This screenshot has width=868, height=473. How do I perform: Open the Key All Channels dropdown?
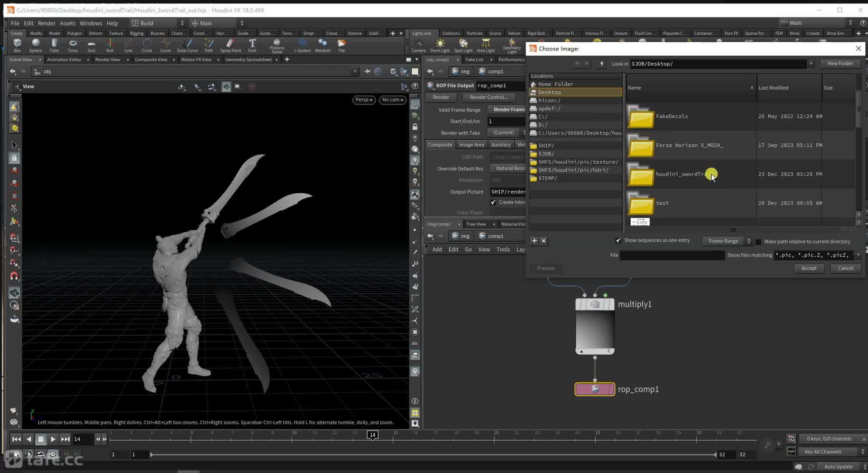832,452
